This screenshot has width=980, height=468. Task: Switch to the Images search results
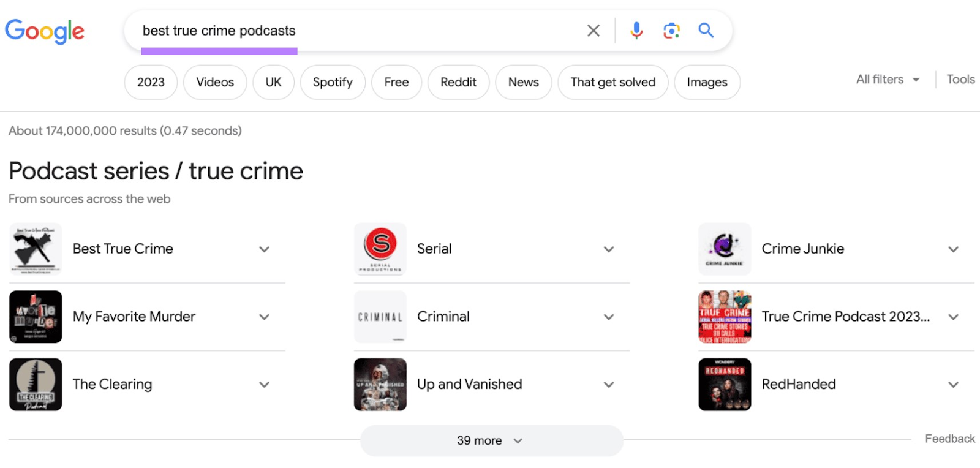point(706,82)
